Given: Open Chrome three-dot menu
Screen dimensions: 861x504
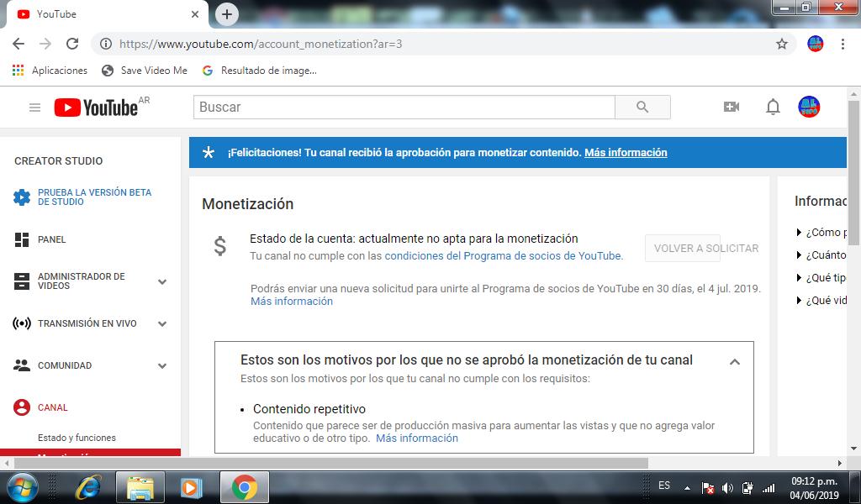Looking at the screenshot, I should point(843,44).
